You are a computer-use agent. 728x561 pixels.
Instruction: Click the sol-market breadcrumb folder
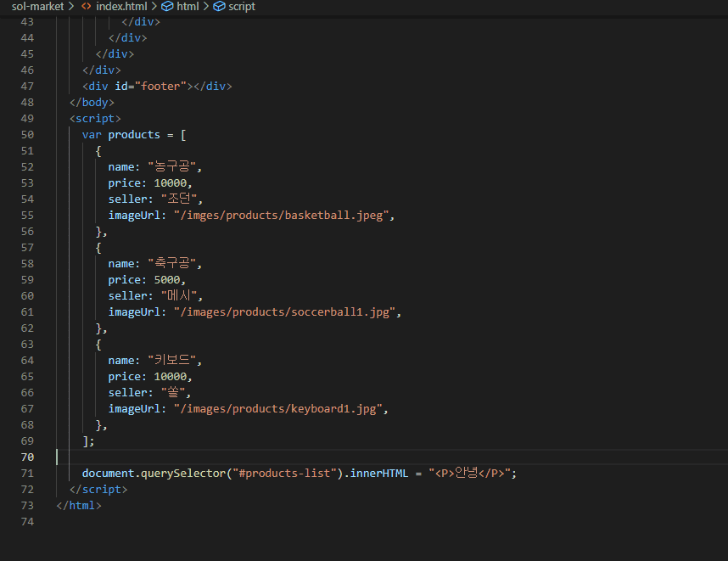pyautogui.click(x=37, y=7)
